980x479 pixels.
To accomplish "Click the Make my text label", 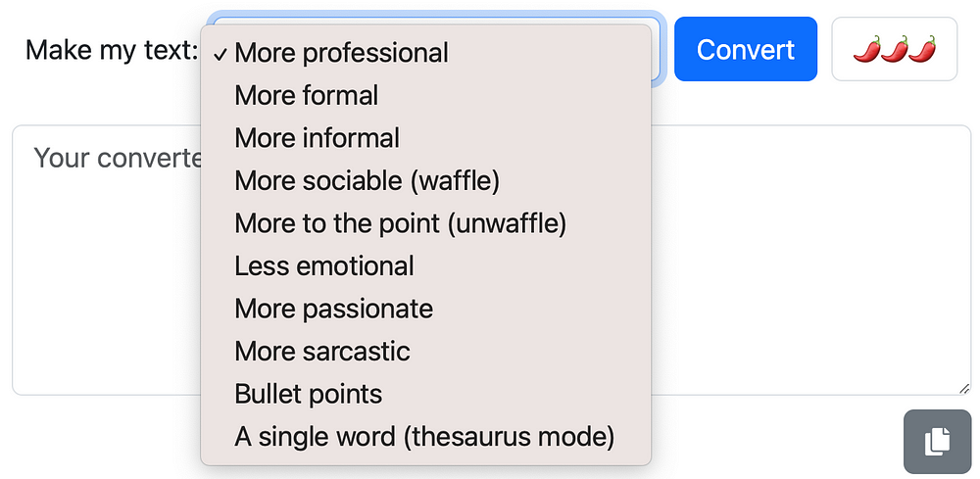I will 112,50.
